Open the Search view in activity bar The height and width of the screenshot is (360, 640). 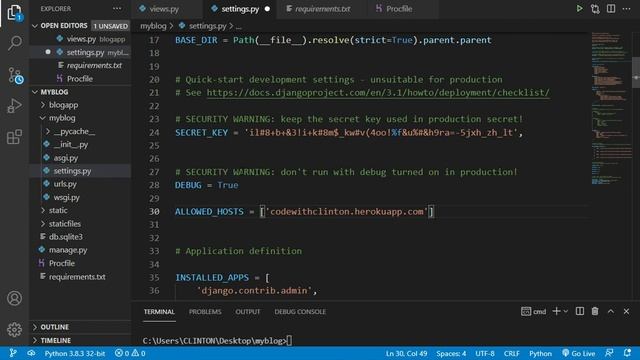(x=15, y=43)
